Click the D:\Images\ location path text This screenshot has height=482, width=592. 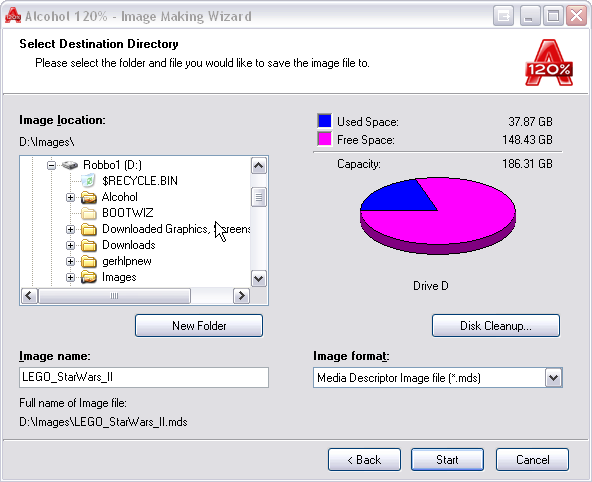(x=47, y=142)
